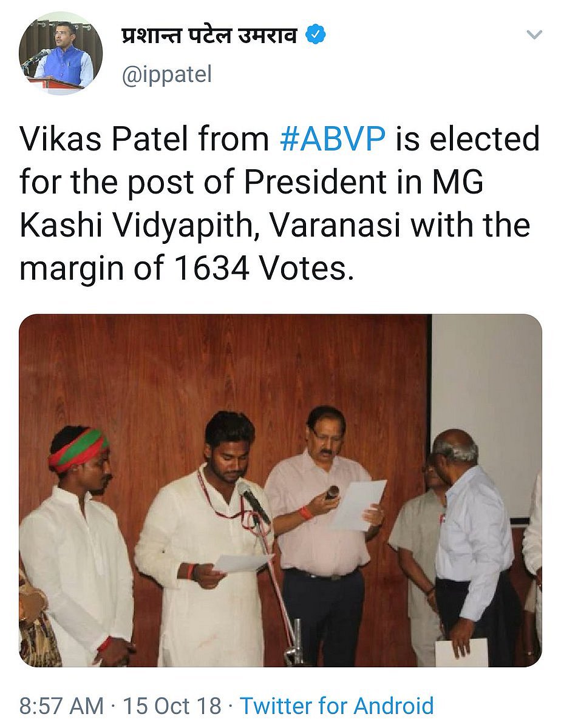Click the display name प्रशान्त पटेल उमराव
The width and height of the screenshot is (561, 728).
[210, 36]
